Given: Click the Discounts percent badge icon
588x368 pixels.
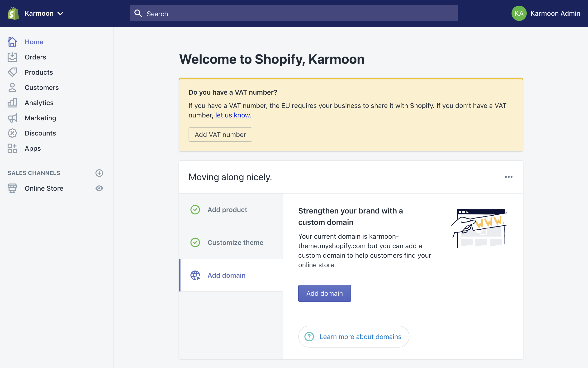Looking at the screenshot, I should (x=12, y=133).
